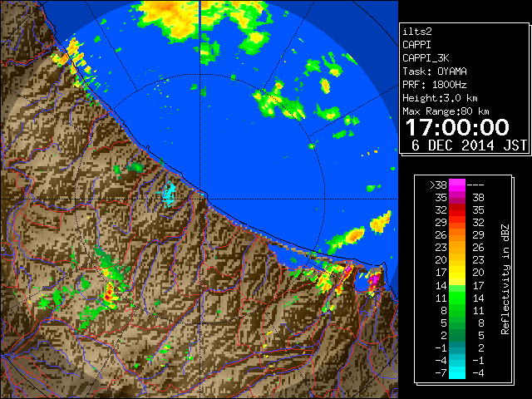Click the -7 legend value
The height and width of the screenshot is (399, 532).
click(441, 372)
